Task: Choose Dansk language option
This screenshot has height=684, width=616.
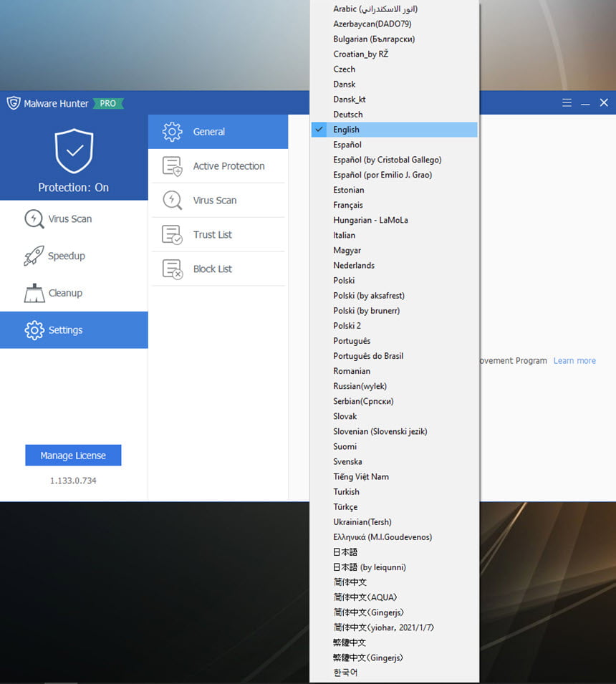Action: tap(395, 85)
